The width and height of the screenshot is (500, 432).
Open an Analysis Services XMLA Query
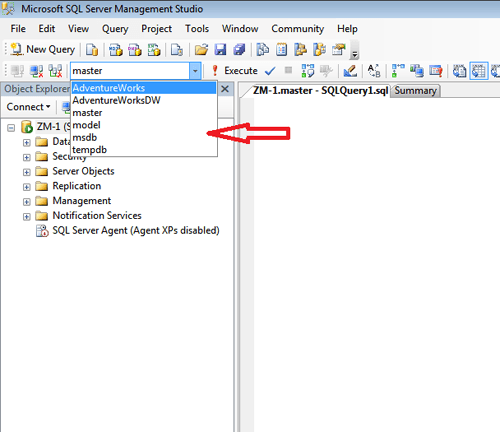click(x=154, y=50)
